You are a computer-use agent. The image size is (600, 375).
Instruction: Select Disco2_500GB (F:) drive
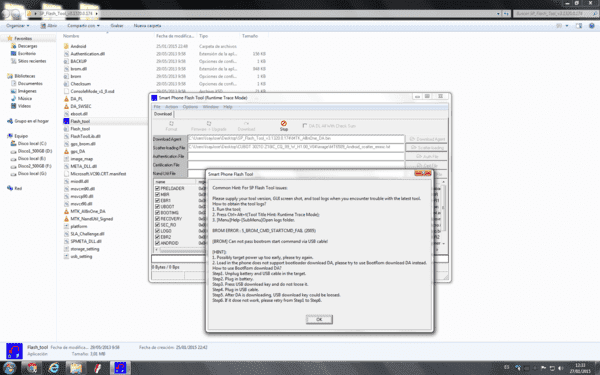pyautogui.click(x=31, y=166)
